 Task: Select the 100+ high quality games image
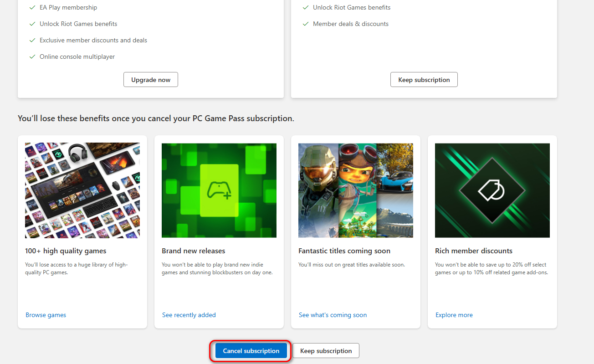point(82,190)
